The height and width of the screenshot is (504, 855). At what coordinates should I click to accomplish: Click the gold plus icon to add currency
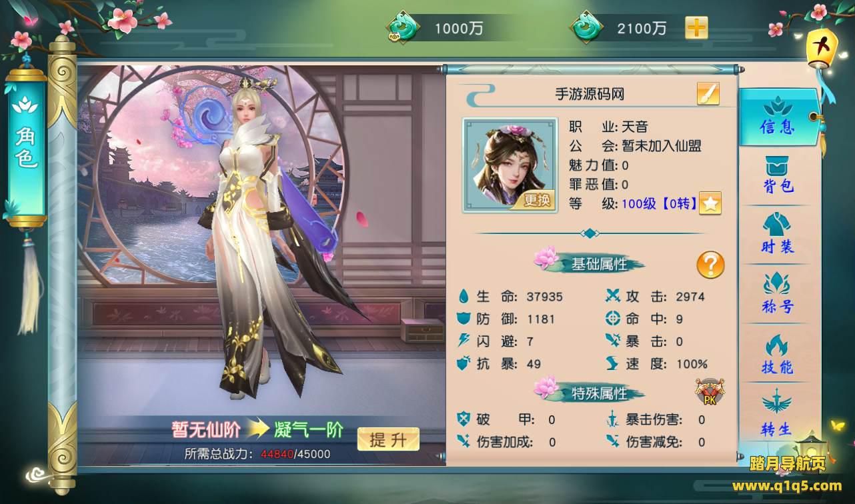[696, 28]
